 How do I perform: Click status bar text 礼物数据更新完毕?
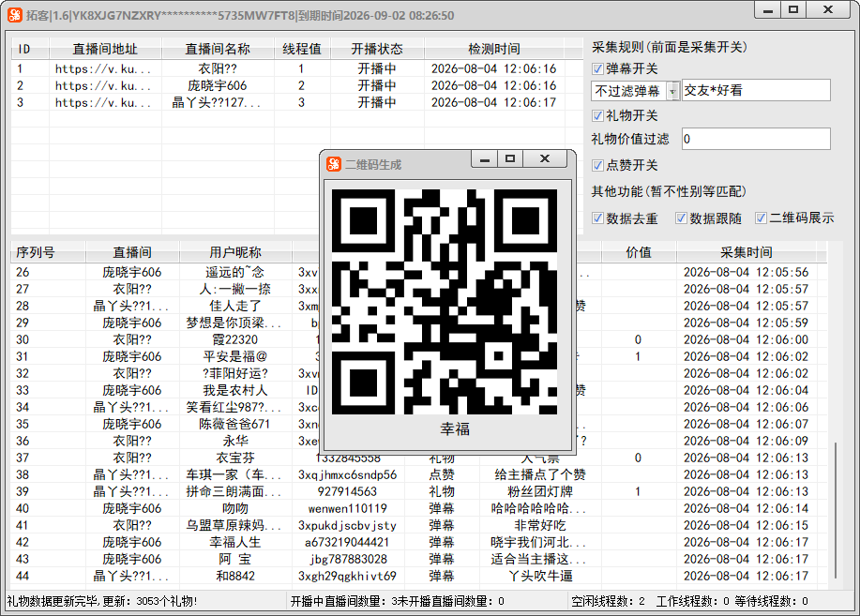[53, 601]
